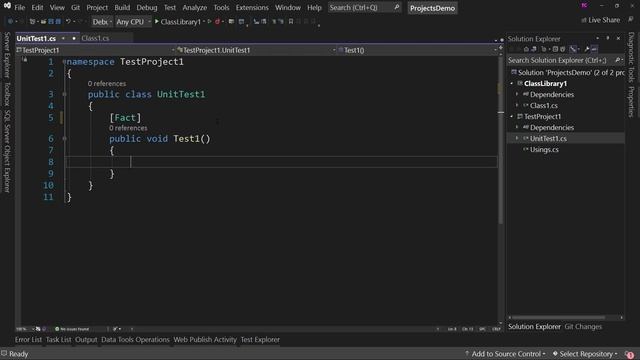Click the Live Share button
Viewport: 640px width, 360px height.
[x=600, y=20]
